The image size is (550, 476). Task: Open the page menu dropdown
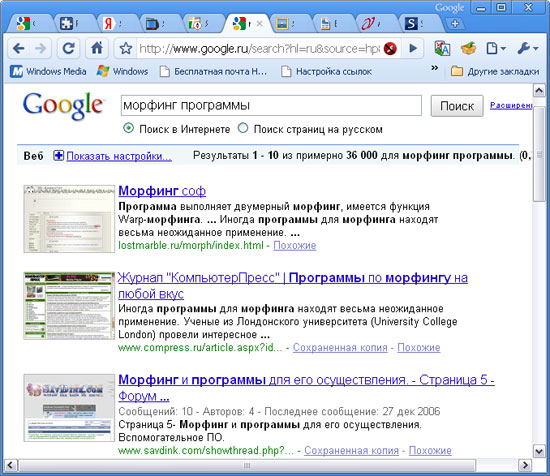(496, 48)
